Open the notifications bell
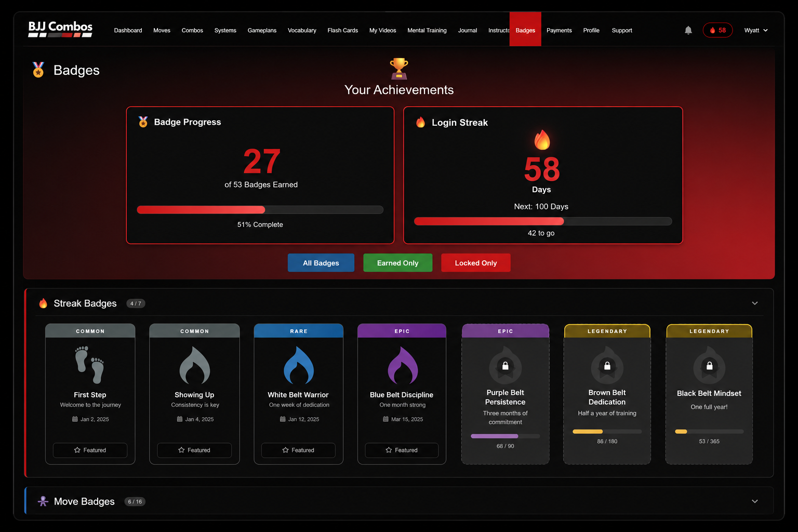The image size is (798, 532). coord(688,30)
